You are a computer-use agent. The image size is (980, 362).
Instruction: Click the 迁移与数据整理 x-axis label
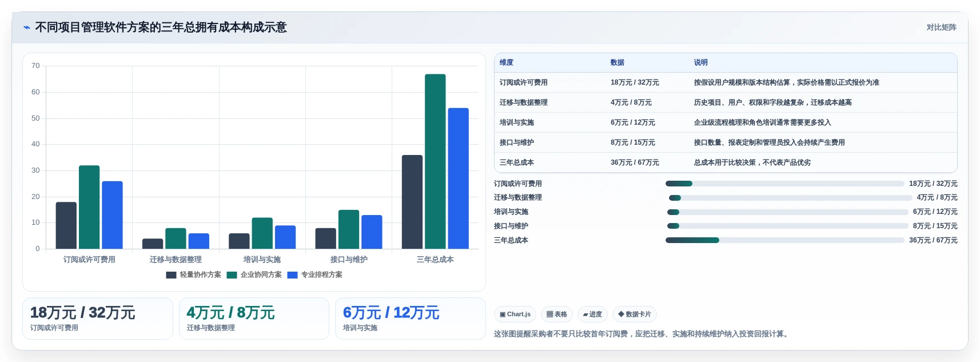176,260
